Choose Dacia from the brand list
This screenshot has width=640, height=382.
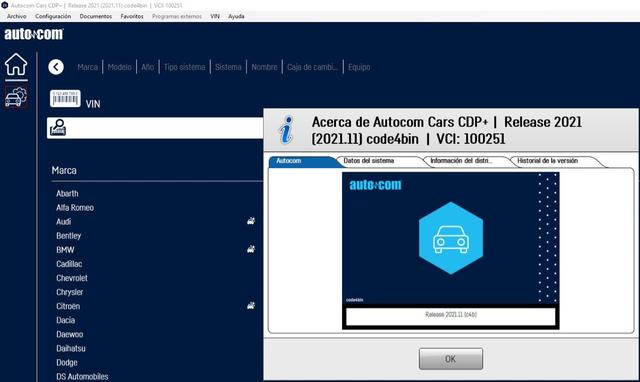click(x=66, y=320)
